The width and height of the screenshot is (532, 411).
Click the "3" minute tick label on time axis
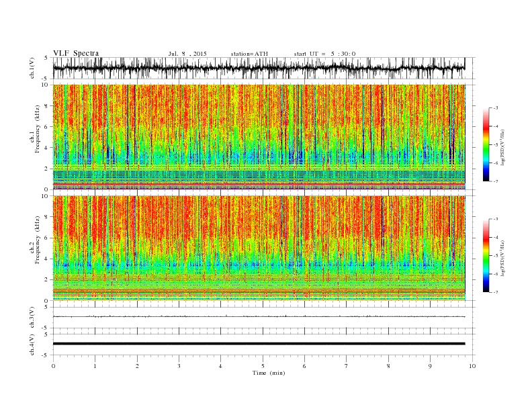tap(179, 366)
